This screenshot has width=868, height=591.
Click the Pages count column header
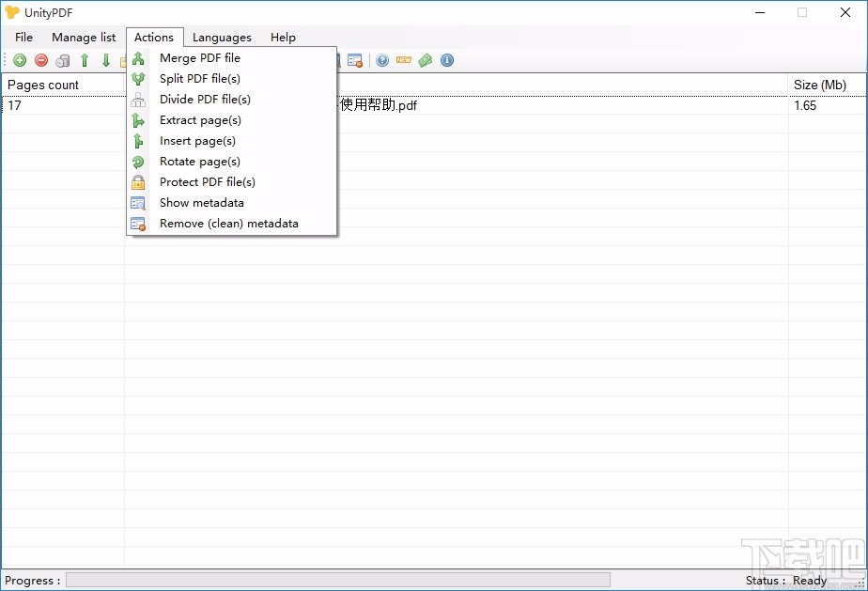click(x=42, y=85)
